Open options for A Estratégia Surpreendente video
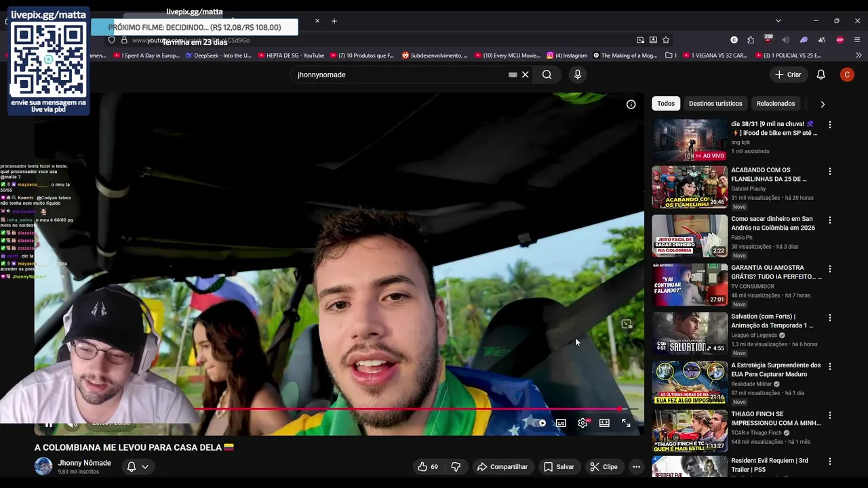 pyautogui.click(x=829, y=366)
